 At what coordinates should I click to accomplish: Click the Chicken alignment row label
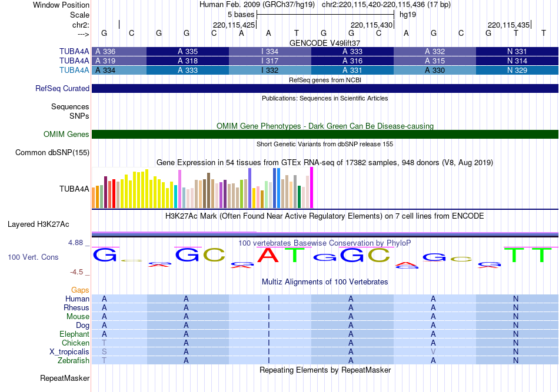(75, 343)
